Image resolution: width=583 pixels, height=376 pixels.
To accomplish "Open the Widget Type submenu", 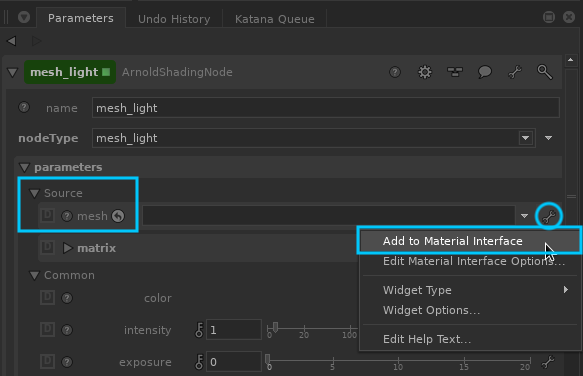I will [470, 290].
